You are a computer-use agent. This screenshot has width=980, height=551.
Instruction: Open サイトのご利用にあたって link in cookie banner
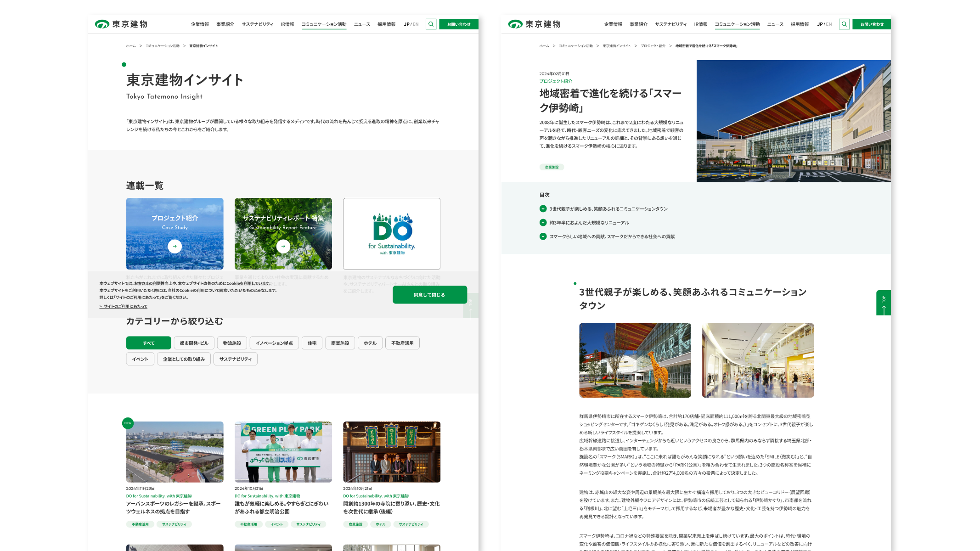pyautogui.click(x=124, y=306)
